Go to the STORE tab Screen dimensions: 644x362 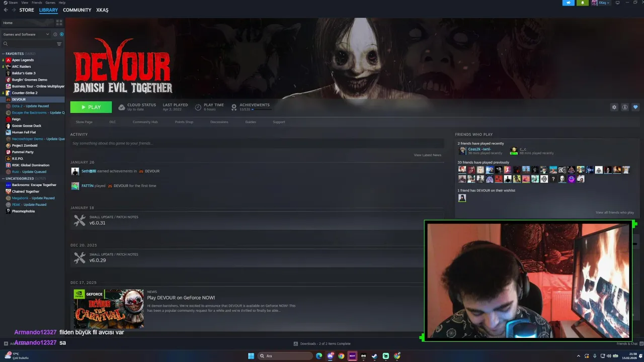[x=27, y=10]
